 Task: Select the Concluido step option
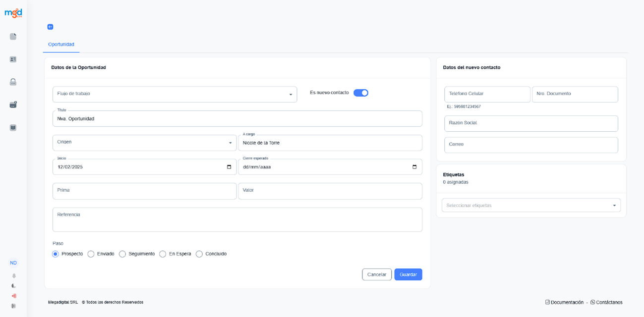point(199,254)
